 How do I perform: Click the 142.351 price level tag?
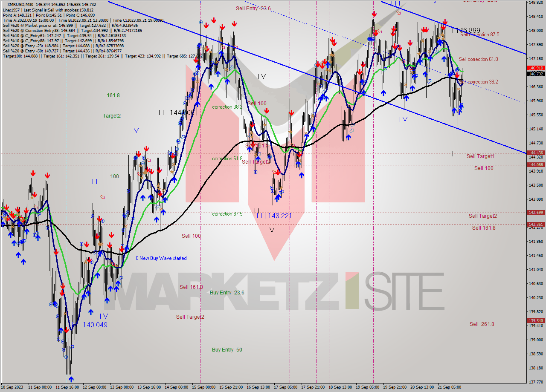point(536,225)
